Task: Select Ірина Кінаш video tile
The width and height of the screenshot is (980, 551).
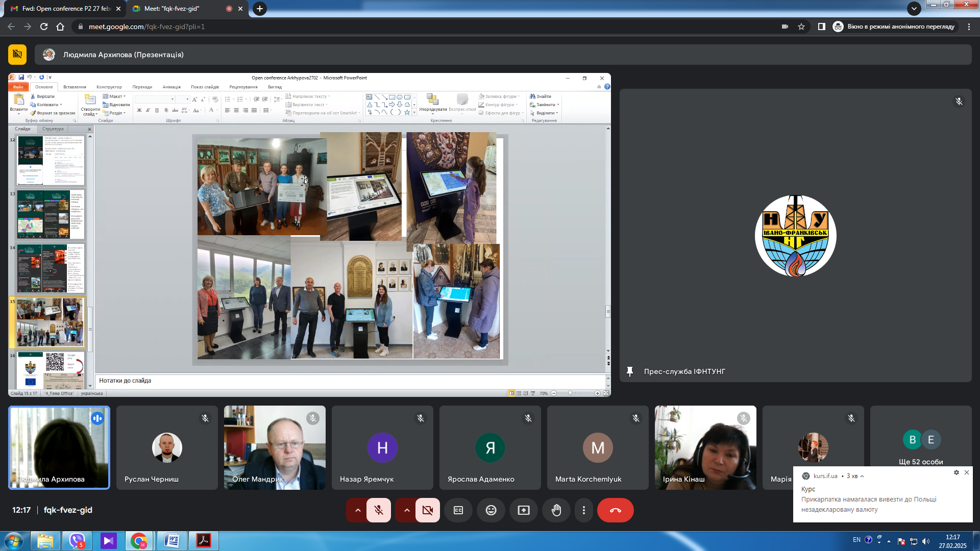Action: click(x=705, y=447)
